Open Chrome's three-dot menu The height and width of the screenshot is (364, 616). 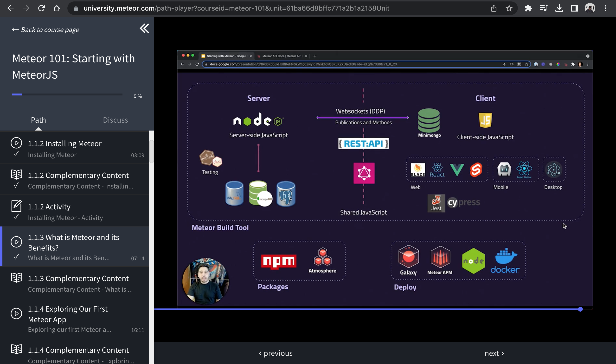(605, 8)
